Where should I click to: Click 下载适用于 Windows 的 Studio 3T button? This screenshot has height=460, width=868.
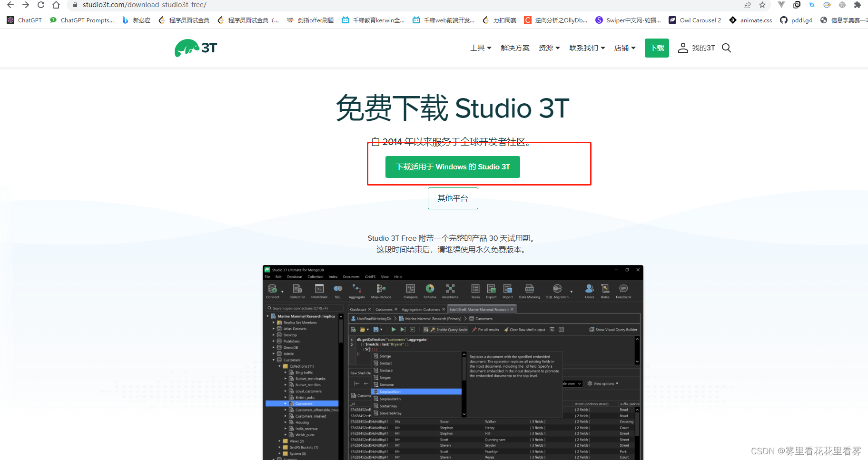click(x=452, y=167)
